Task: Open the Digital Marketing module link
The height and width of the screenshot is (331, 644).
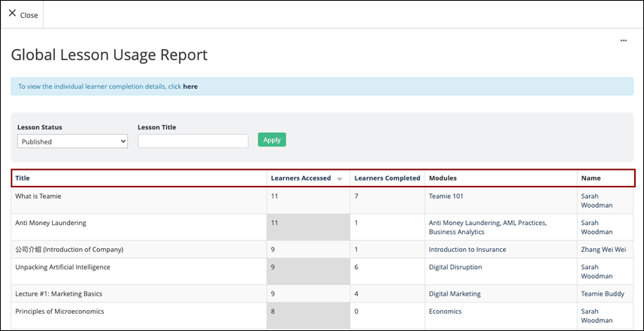Action: (455, 293)
